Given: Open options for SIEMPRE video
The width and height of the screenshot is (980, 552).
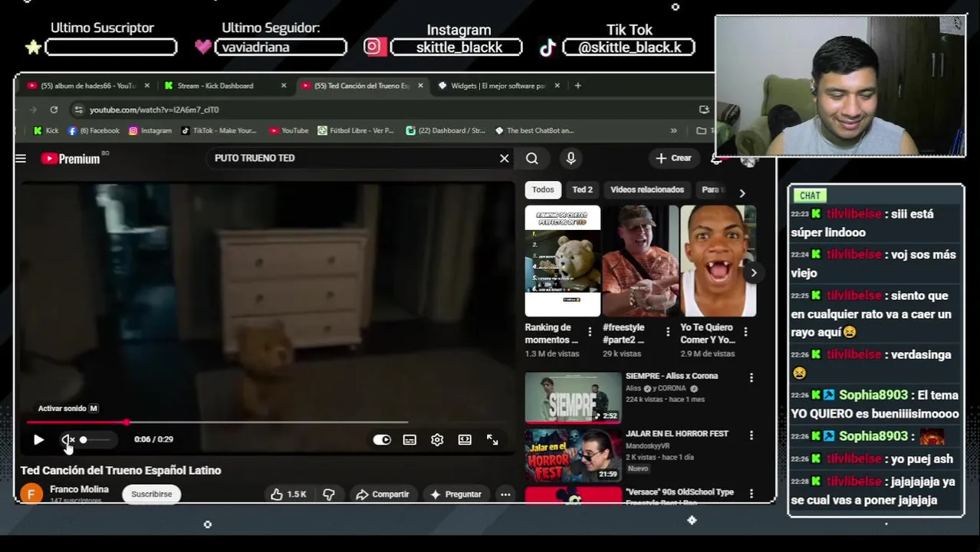Looking at the screenshot, I should [x=751, y=377].
